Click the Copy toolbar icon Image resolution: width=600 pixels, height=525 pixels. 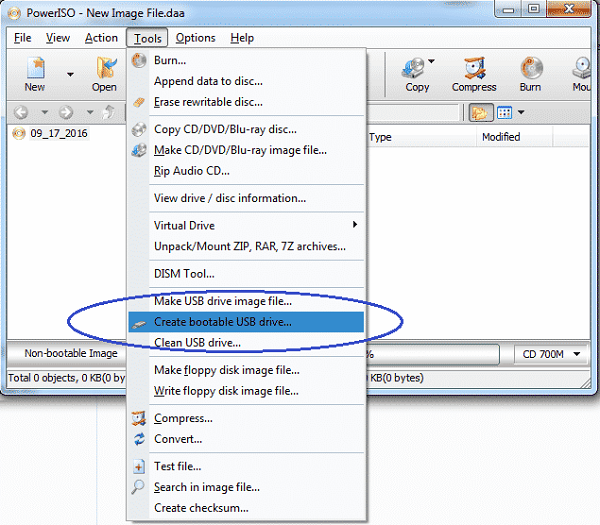point(416,74)
